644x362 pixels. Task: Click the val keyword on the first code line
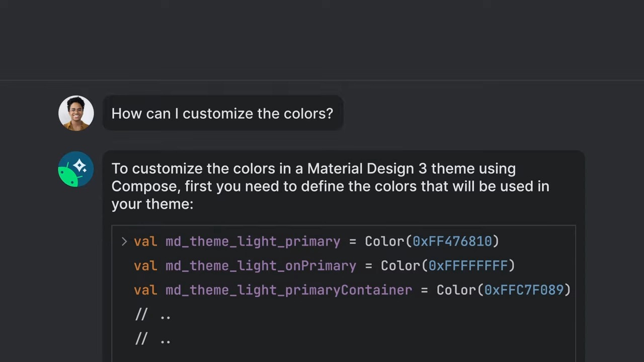click(x=145, y=241)
